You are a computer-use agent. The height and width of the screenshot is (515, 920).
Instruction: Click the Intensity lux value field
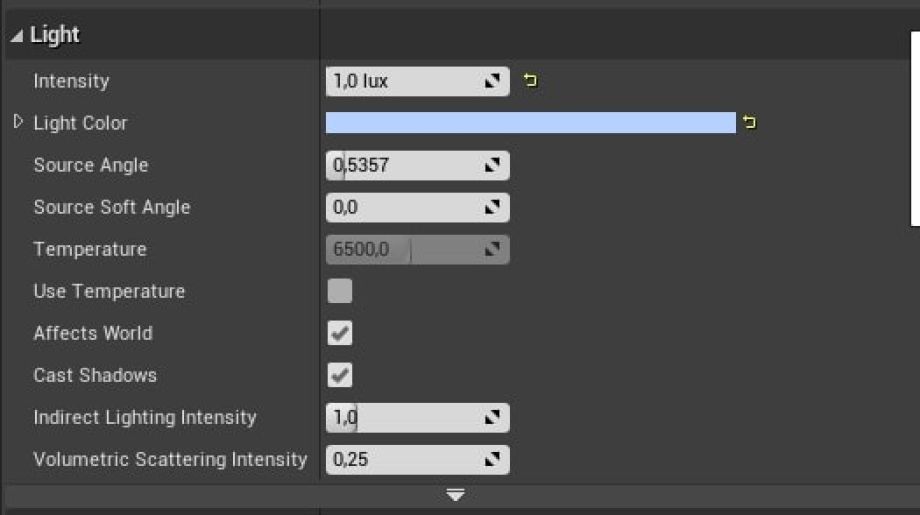400,81
